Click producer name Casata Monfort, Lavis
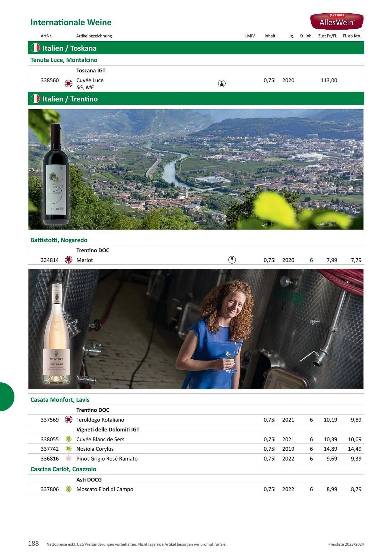Screen dimensions: 392x555 click(x=60, y=400)
